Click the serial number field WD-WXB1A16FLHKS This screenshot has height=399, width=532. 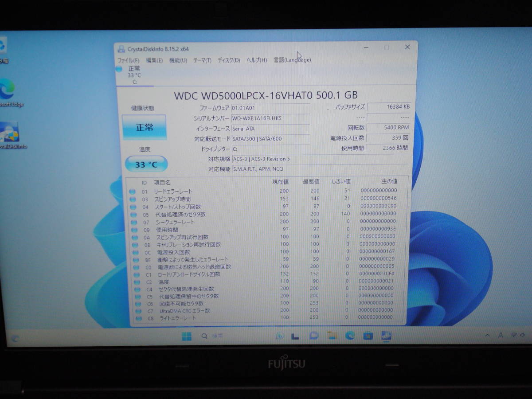[x=270, y=118]
